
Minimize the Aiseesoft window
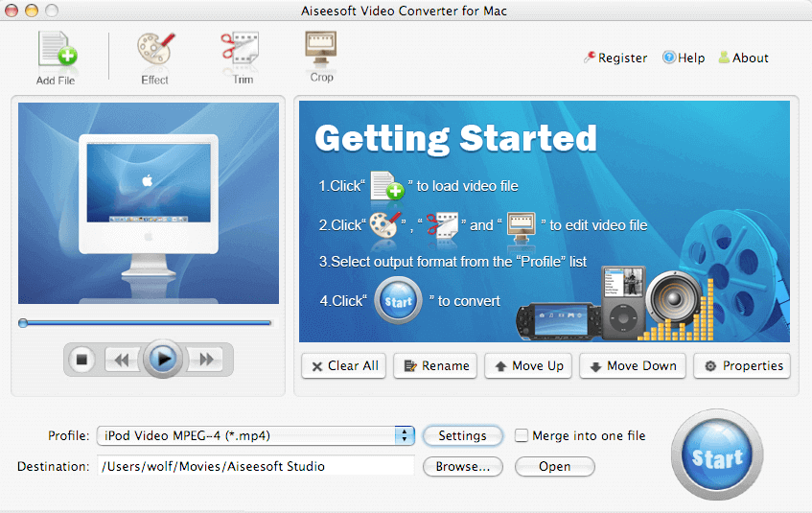point(32,10)
